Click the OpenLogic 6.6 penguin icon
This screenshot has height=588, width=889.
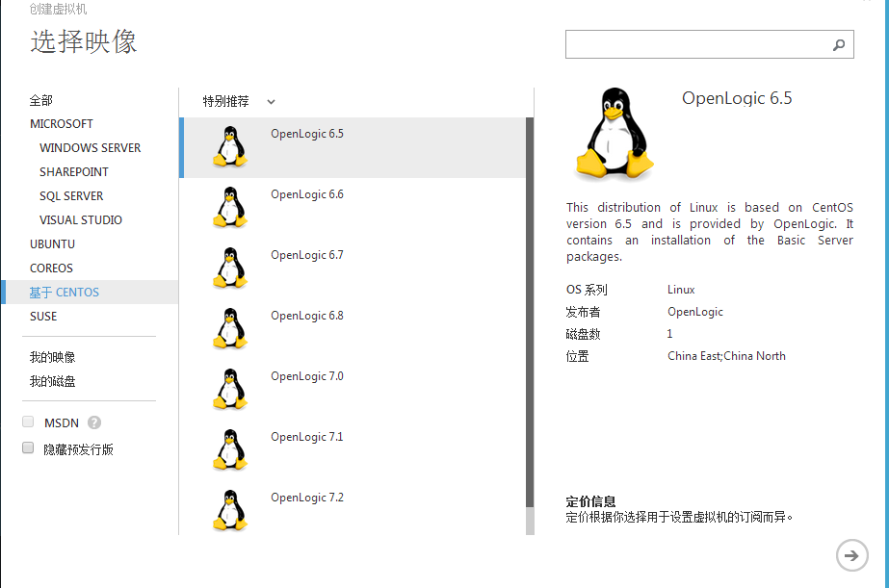(230, 207)
